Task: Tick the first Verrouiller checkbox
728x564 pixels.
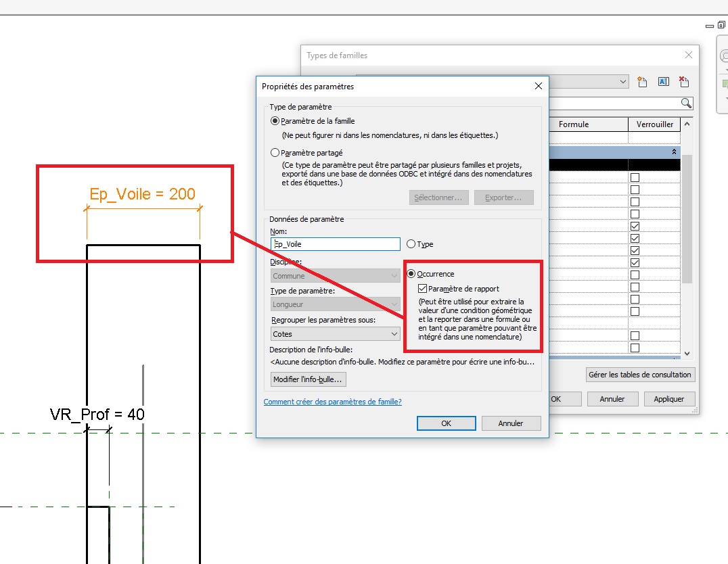Action: tap(635, 178)
